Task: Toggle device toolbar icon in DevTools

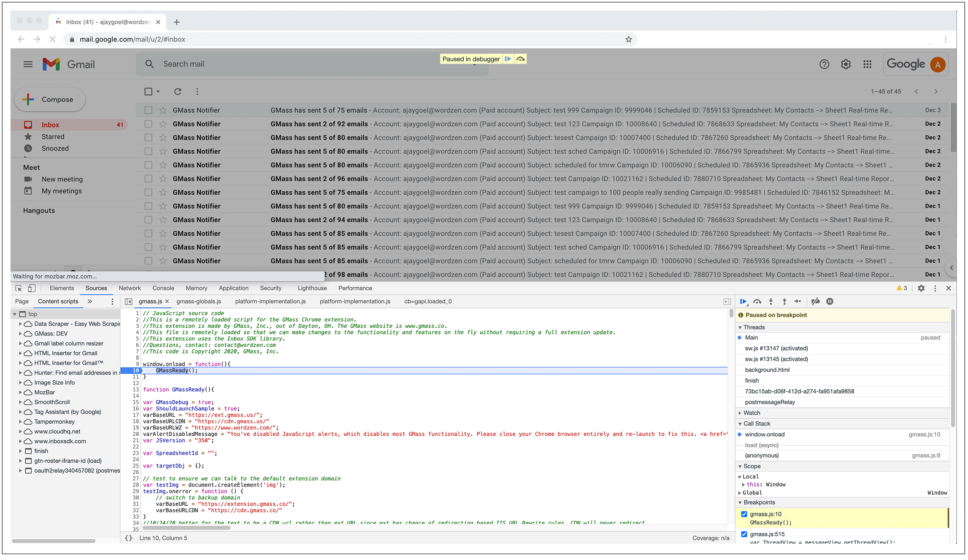Action: pyautogui.click(x=31, y=288)
